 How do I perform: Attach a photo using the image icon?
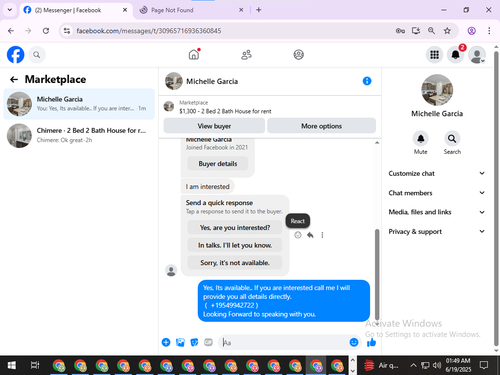tap(180, 342)
